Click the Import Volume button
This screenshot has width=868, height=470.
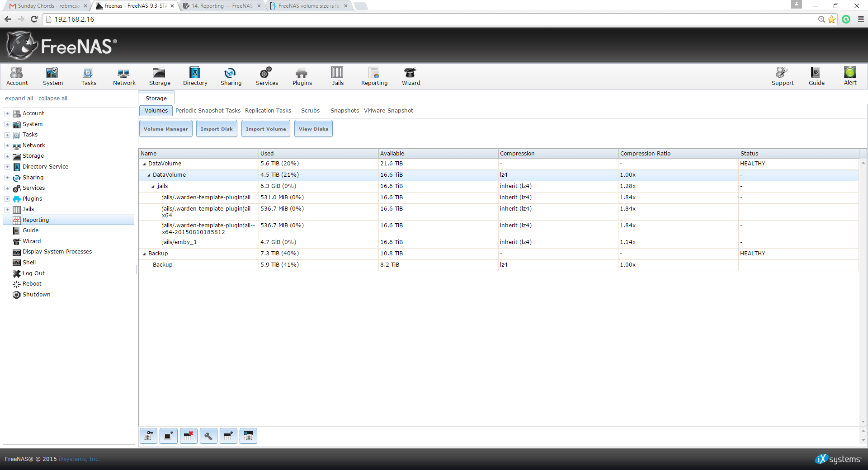pos(266,129)
